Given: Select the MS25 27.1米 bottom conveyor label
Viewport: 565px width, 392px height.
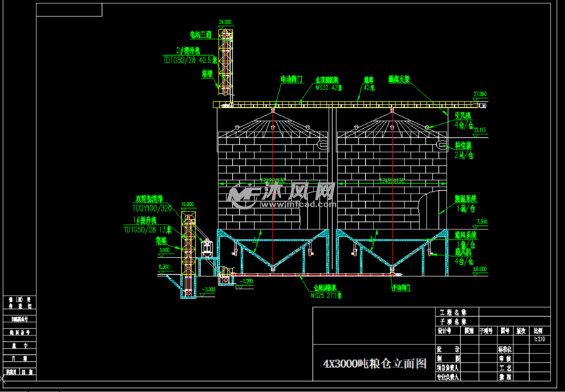Looking at the screenshot, I should (327, 295).
